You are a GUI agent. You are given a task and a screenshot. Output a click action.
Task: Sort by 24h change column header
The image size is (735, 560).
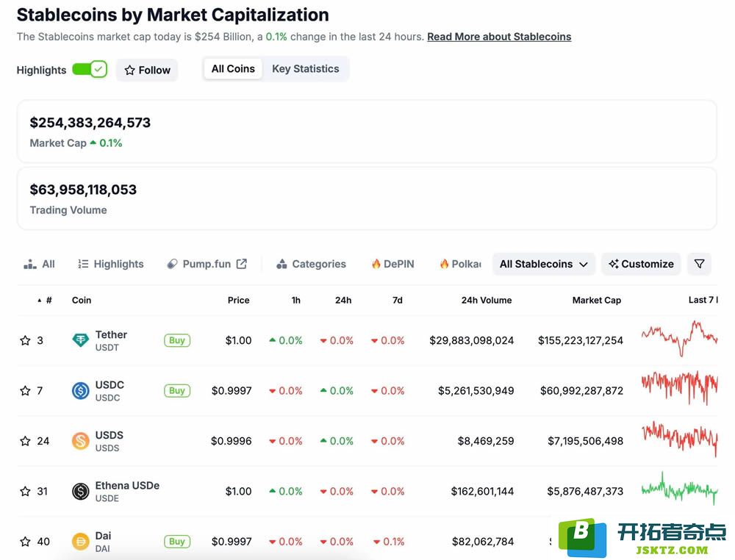pos(343,301)
